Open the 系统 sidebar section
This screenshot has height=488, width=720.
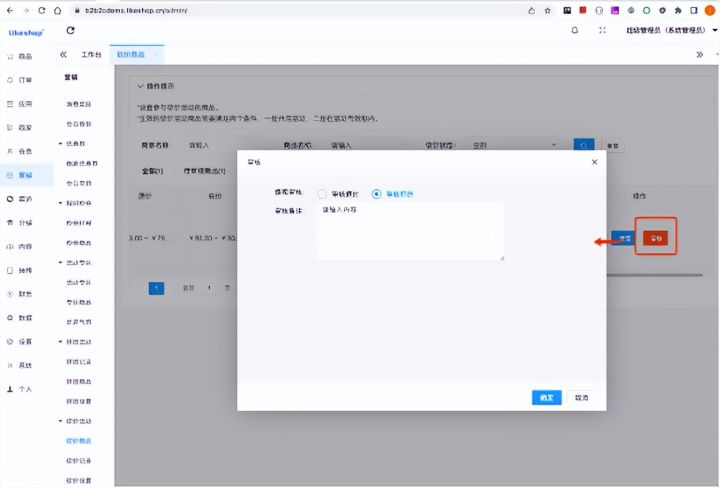tap(20, 365)
